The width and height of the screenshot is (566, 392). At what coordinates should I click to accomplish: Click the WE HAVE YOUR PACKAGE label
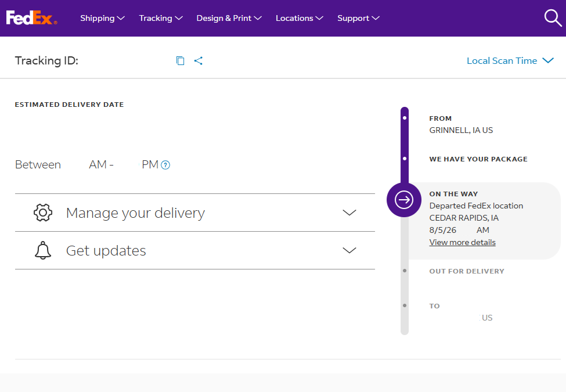click(478, 159)
